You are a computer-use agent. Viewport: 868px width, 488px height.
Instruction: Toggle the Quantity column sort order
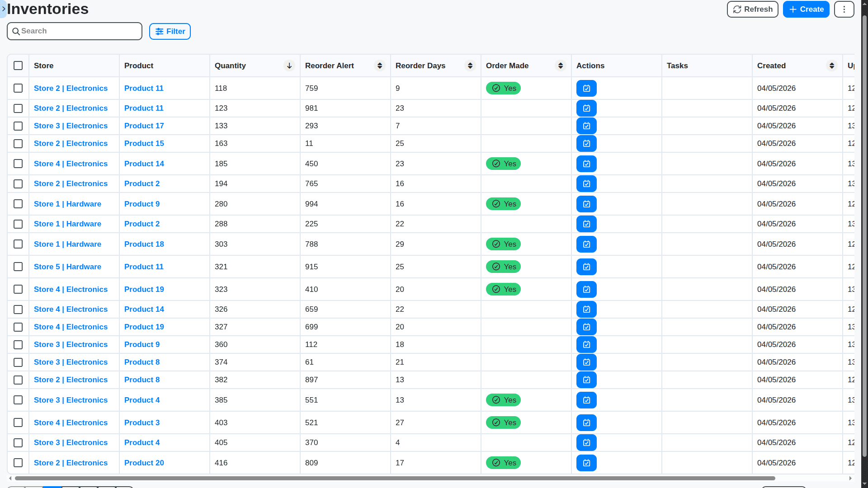click(289, 66)
